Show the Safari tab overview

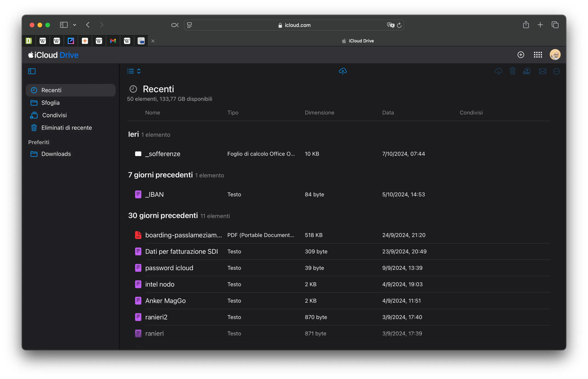tap(555, 25)
